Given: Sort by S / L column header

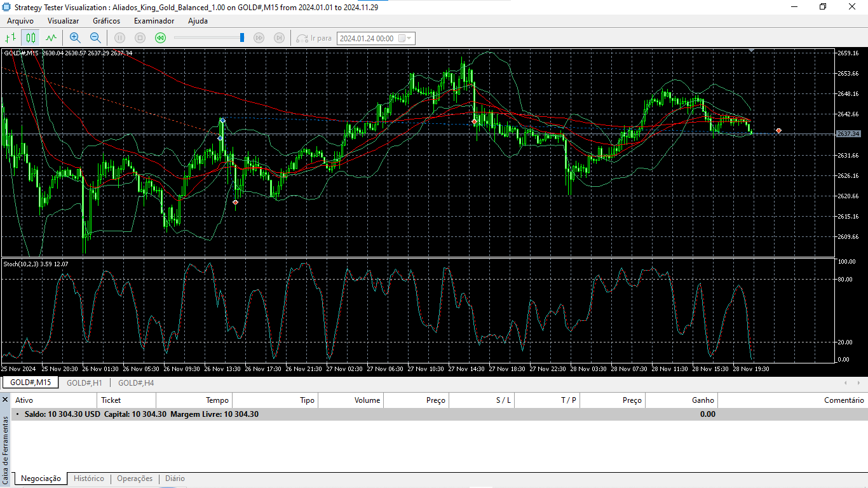Looking at the screenshot, I should click(x=482, y=400).
